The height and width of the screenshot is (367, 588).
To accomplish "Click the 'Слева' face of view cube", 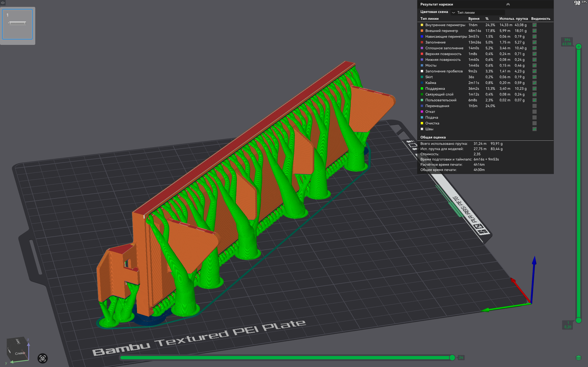I will click(x=19, y=353).
